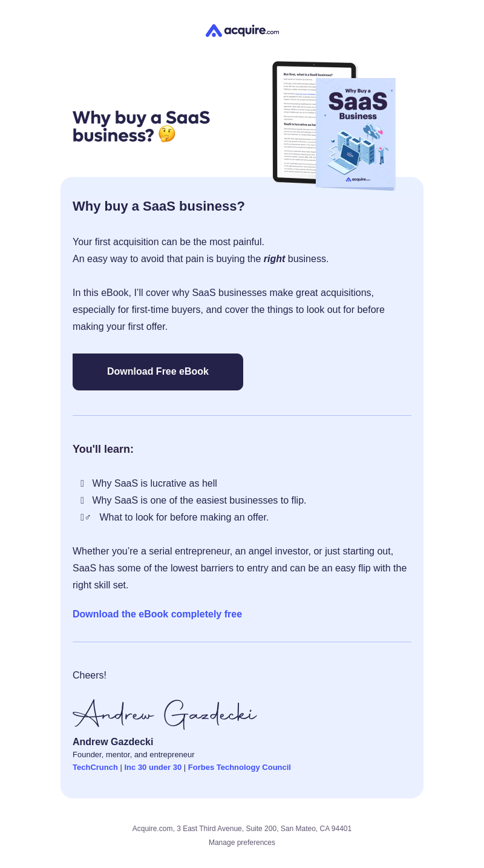484x868 pixels.
Task: Click the 'Why buy a SaaS business?' banner headline
Action: 141,126
